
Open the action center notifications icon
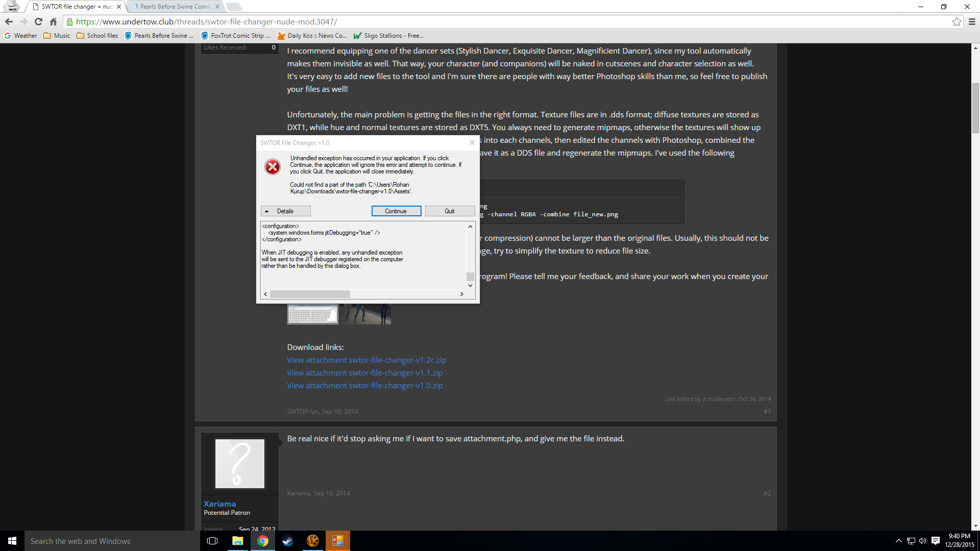click(x=936, y=541)
